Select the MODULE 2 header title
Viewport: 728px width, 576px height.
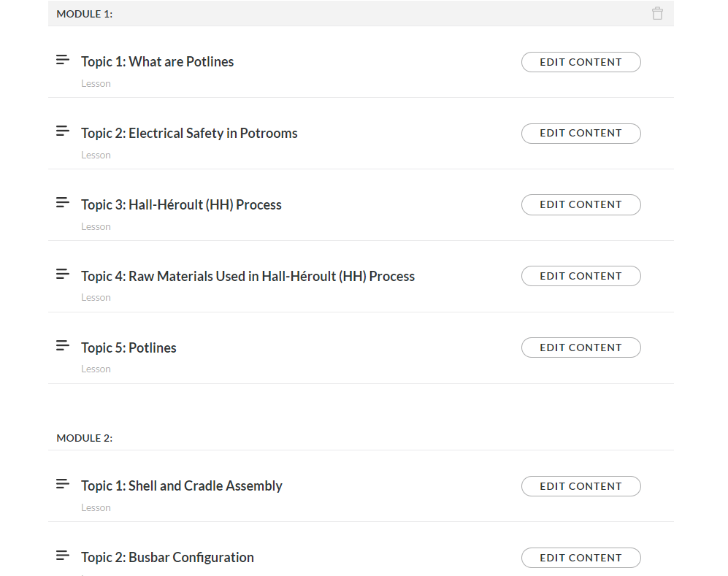coord(85,438)
